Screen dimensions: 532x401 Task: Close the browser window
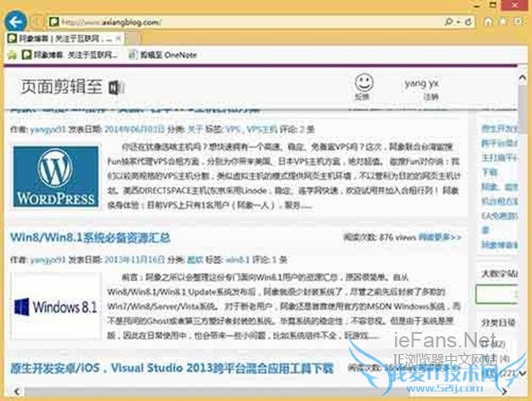pyautogui.click(x=515, y=5)
